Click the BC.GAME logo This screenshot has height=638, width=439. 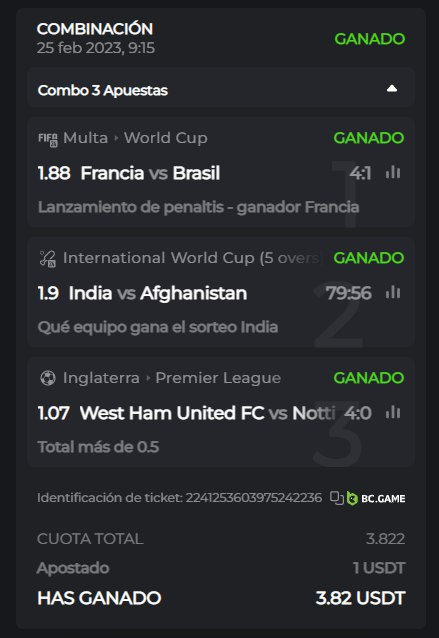376,498
